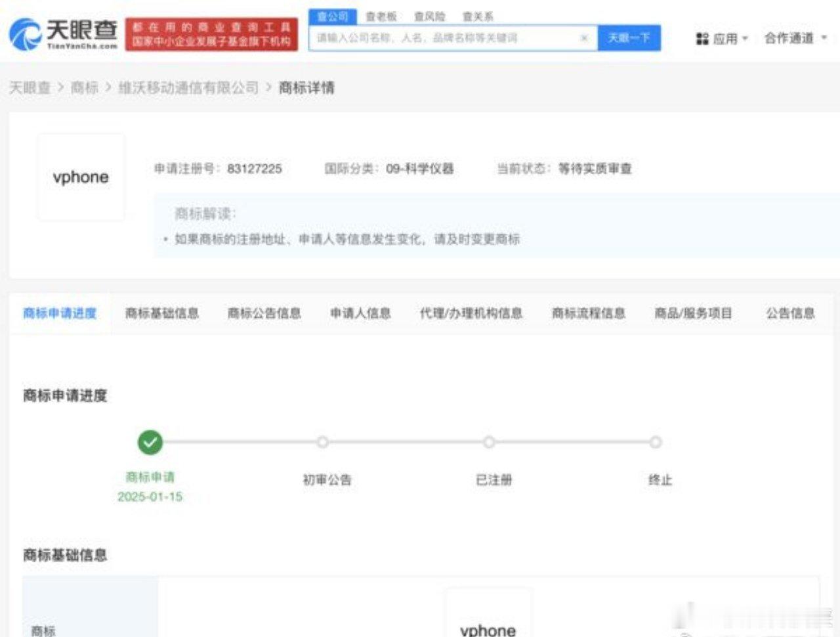Switch to 商标基础信息 tab
The image size is (840, 637).
click(162, 313)
